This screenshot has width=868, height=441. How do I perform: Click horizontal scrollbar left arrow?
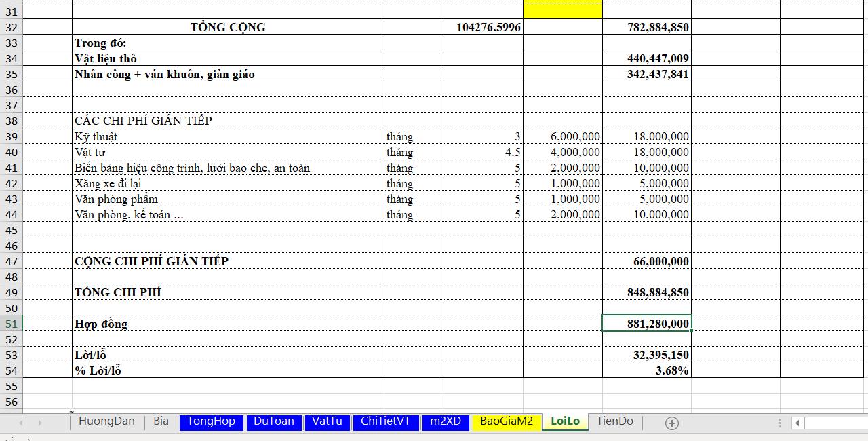797,423
